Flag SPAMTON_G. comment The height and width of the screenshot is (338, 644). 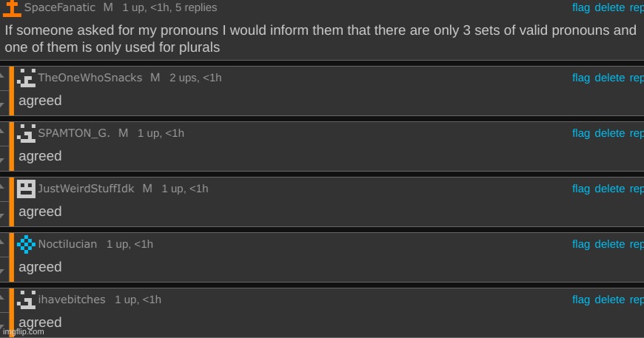[x=581, y=133]
